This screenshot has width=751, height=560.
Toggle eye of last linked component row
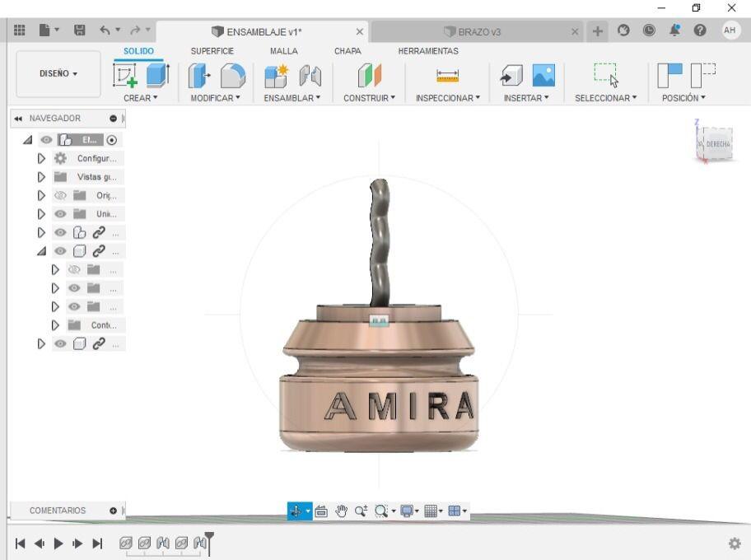tap(60, 343)
